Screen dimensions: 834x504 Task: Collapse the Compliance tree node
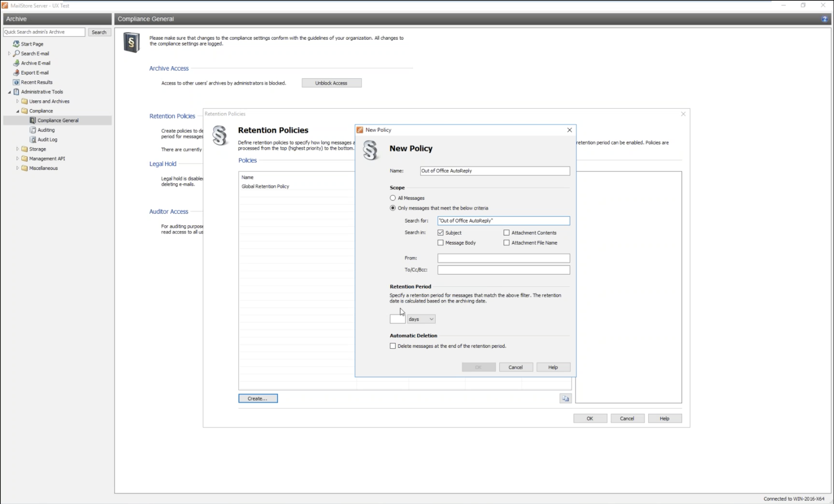[x=18, y=111]
